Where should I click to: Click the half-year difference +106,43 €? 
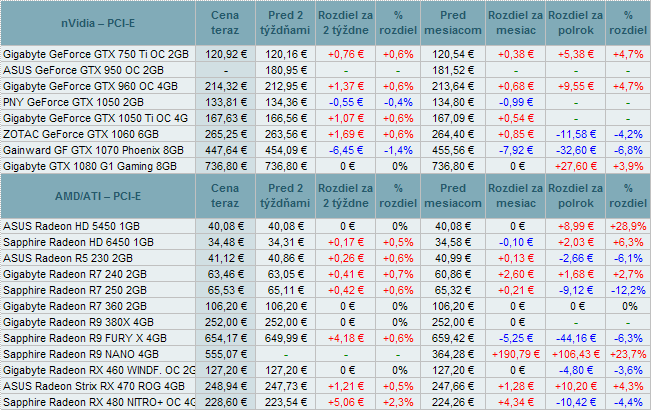[576, 354]
